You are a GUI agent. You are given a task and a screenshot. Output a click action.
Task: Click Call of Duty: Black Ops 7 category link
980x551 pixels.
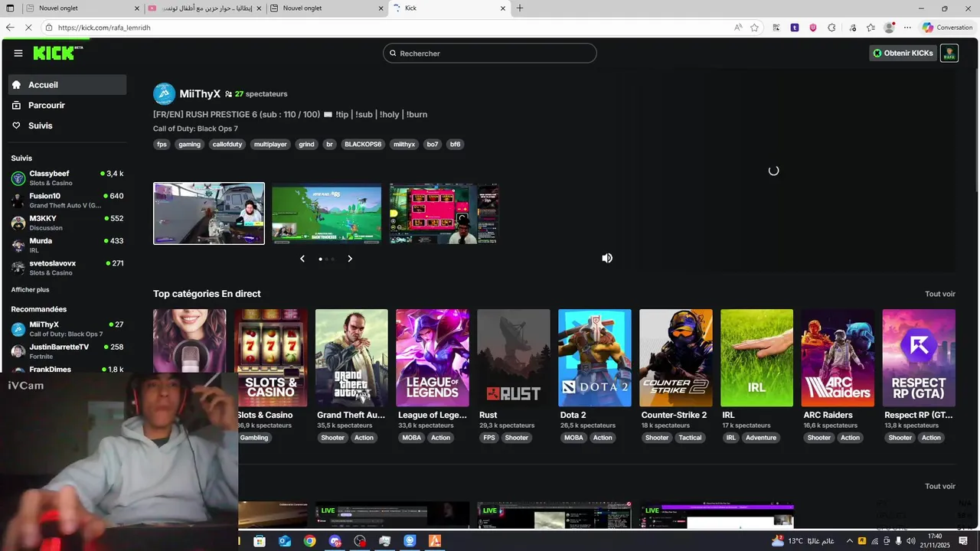195,129
